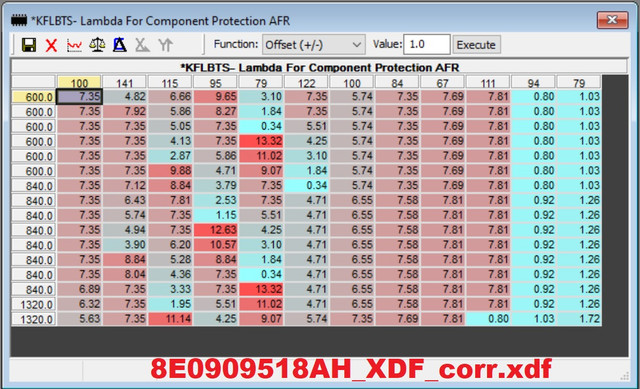Select cell with value 3.33

(170, 289)
